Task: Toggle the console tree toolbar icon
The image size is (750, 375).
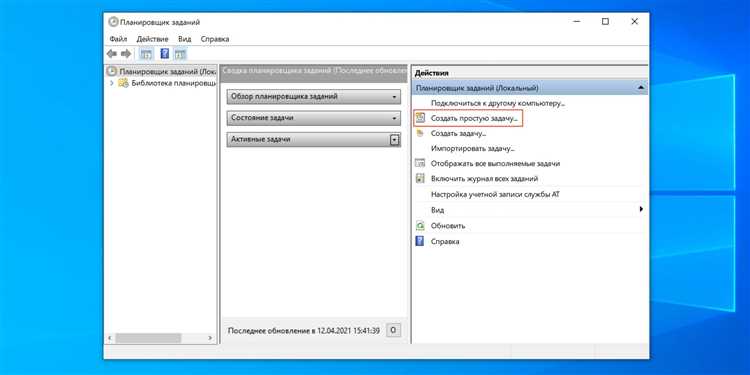Action: [146, 54]
